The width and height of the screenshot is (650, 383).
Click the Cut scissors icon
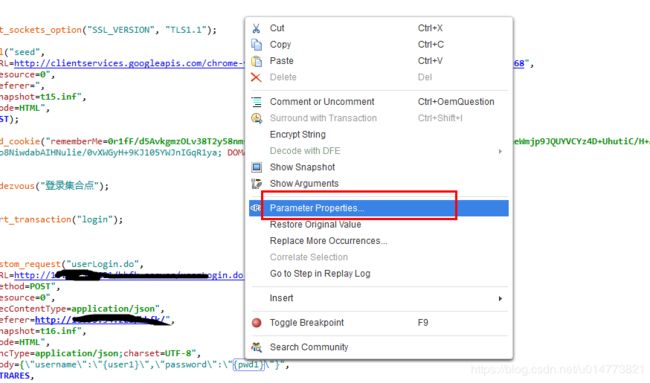point(256,28)
